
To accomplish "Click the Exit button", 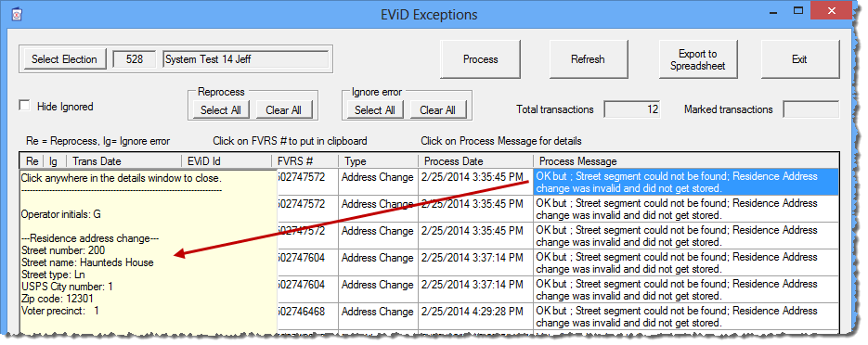I will [x=799, y=59].
